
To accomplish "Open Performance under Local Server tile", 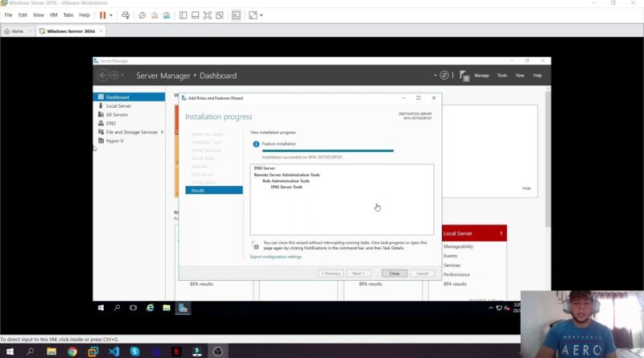I will click(456, 274).
